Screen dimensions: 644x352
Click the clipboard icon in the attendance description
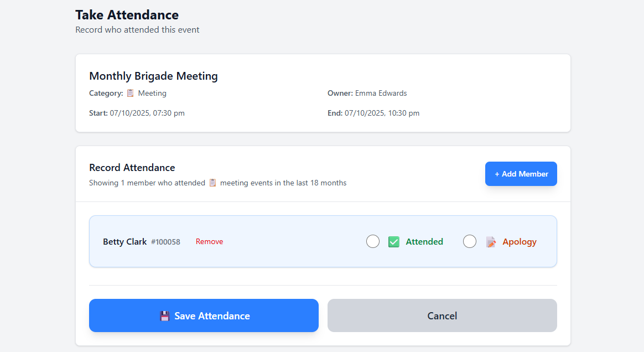(x=213, y=183)
